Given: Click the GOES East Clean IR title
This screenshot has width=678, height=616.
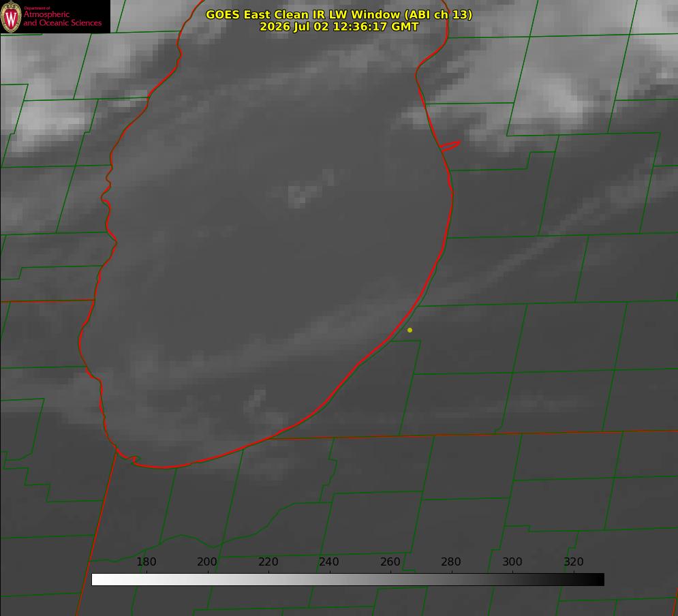Looking at the screenshot, I should [339, 14].
